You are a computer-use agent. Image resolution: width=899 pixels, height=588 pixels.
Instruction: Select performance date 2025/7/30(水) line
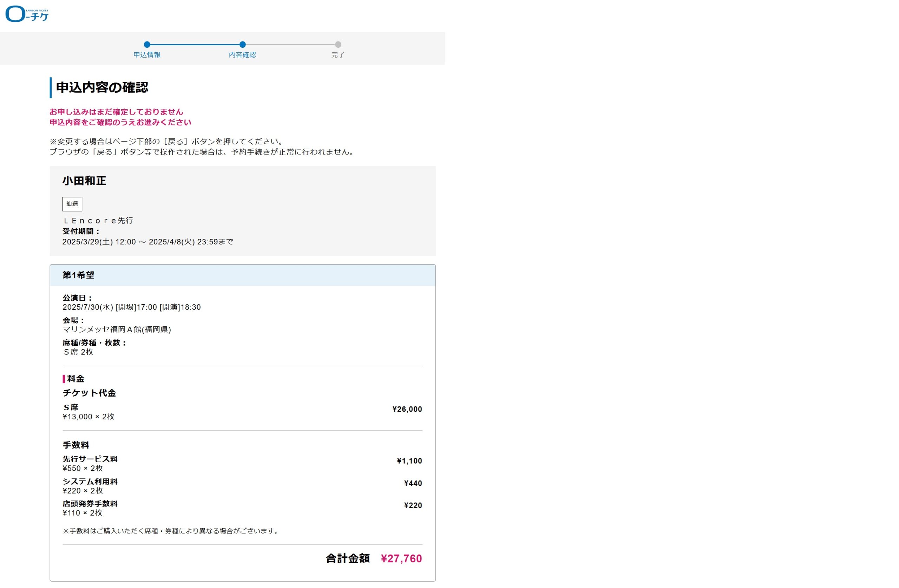click(x=131, y=307)
